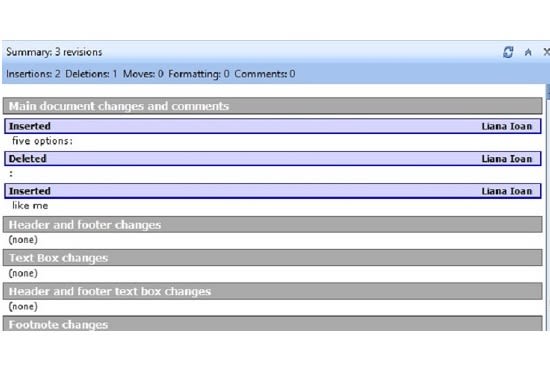This screenshot has height=370, width=550.
Task: Select the Deleted revision header
Action: [273, 159]
